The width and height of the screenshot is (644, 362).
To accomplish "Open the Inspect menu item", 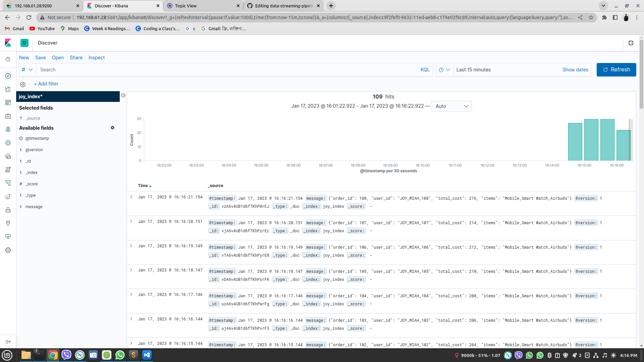I will pos(97,58).
